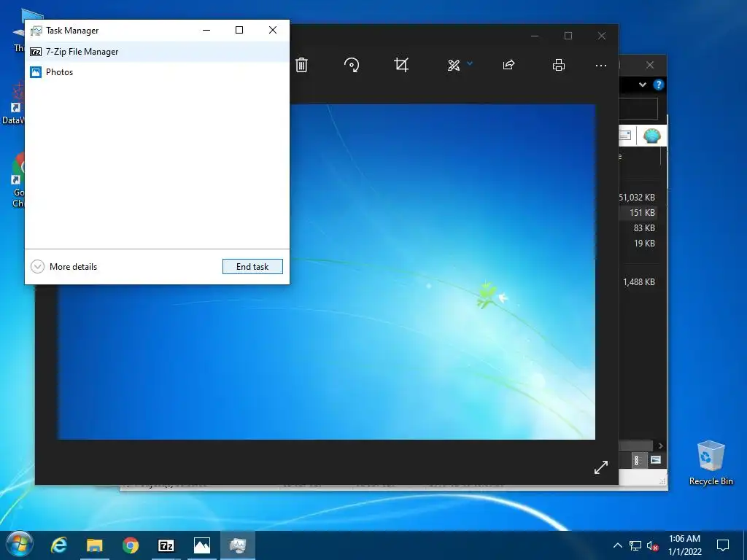The height and width of the screenshot is (560, 747).
Task: Expand More details in Task Manager
Action: 64,267
